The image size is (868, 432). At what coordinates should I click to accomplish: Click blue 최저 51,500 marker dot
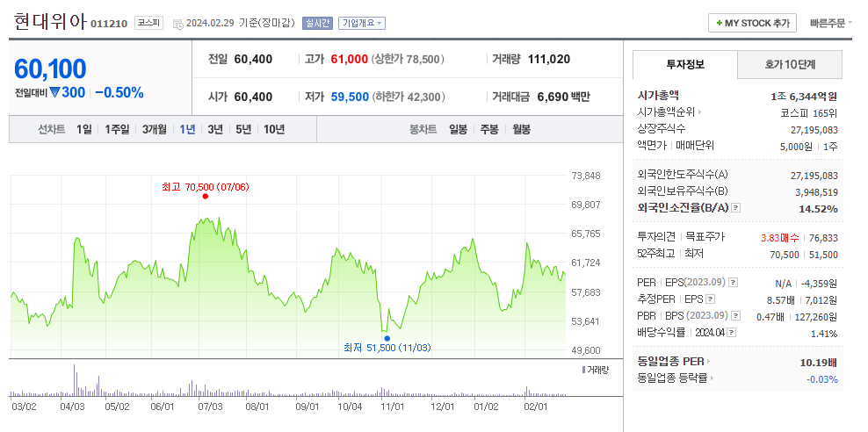387,338
